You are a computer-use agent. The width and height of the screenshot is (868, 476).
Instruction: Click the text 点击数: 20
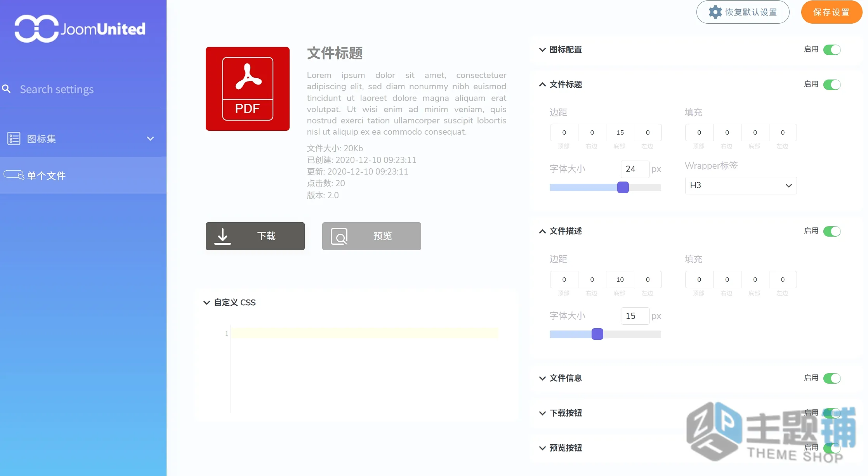click(x=326, y=183)
